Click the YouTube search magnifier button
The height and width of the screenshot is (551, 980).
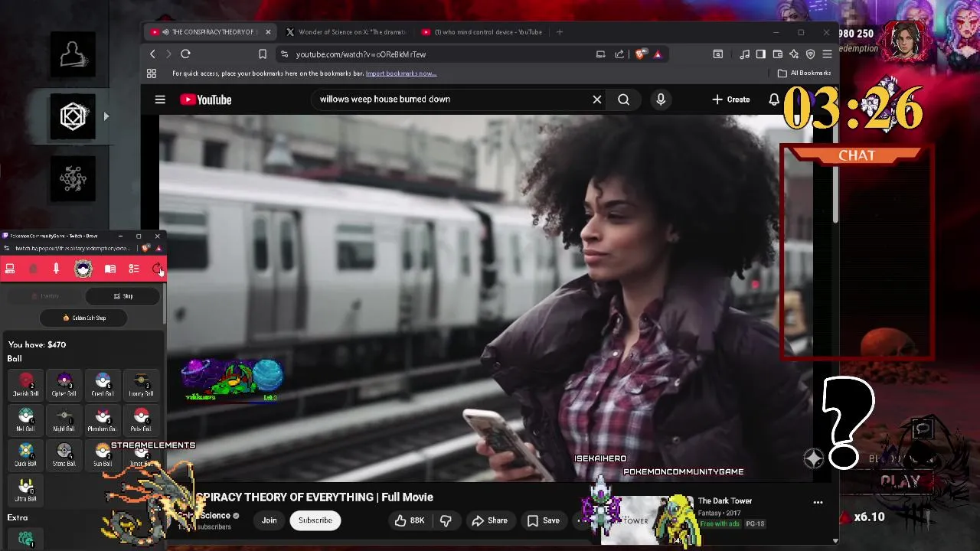pos(624,99)
